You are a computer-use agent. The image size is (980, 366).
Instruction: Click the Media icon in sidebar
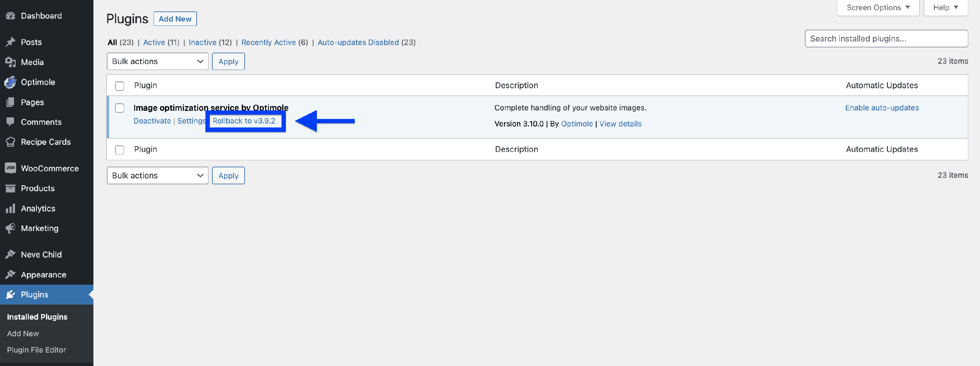10,62
